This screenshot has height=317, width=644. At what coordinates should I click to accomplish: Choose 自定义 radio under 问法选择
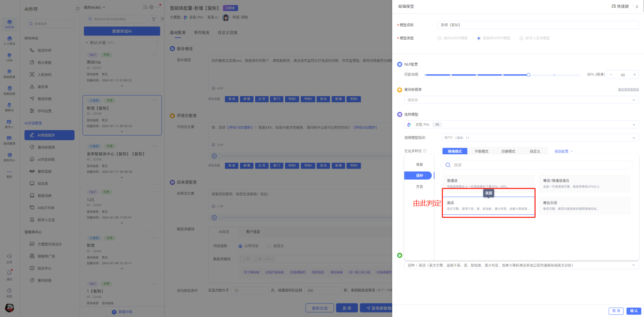point(269,246)
